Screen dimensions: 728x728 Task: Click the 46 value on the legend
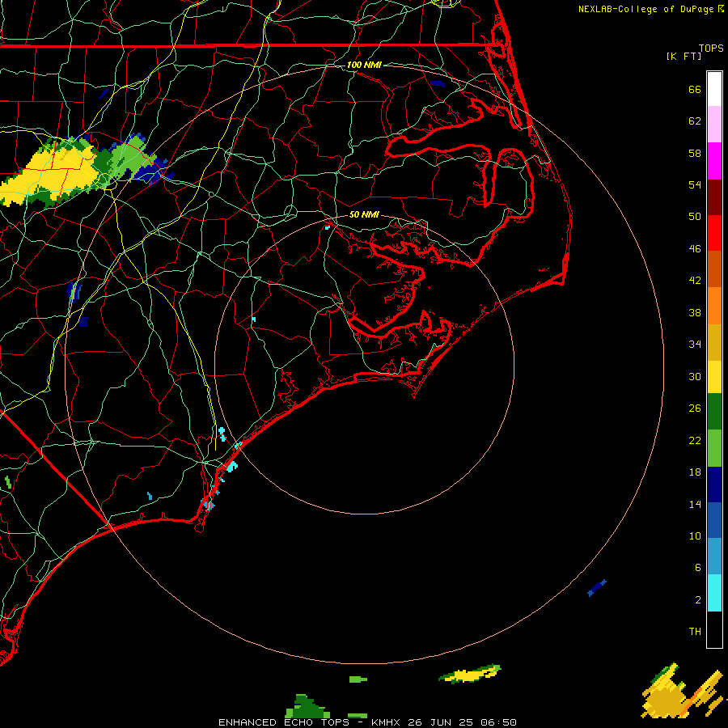click(x=695, y=249)
